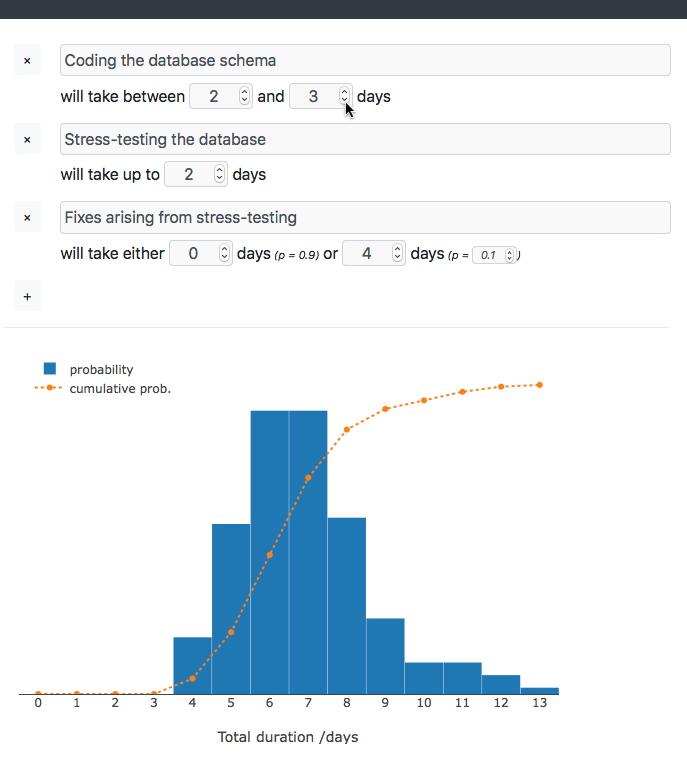Remove the 'Stress-testing the database' task
This screenshot has width=687, height=763.
pos(27,140)
